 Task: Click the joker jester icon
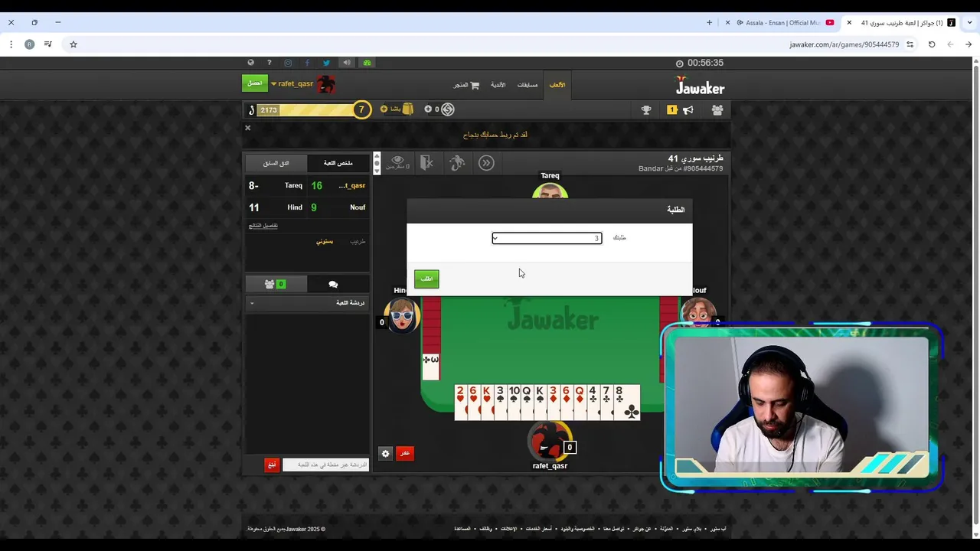coord(457,162)
